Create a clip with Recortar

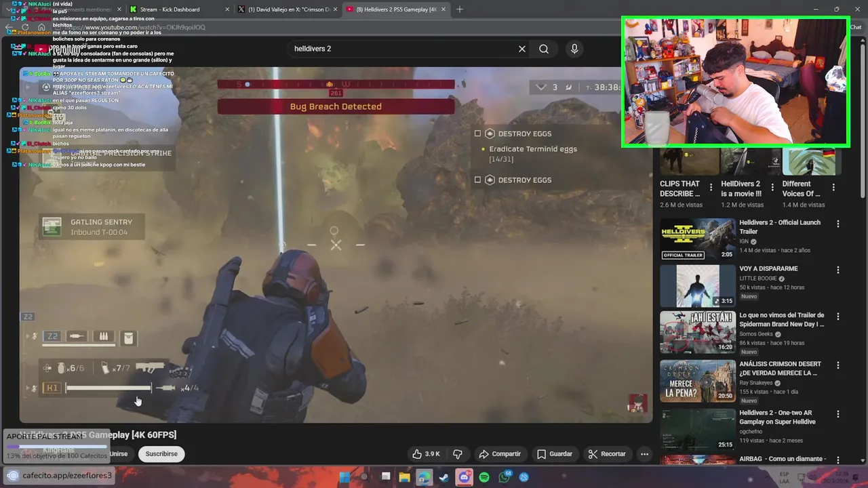tap(607, 454)
